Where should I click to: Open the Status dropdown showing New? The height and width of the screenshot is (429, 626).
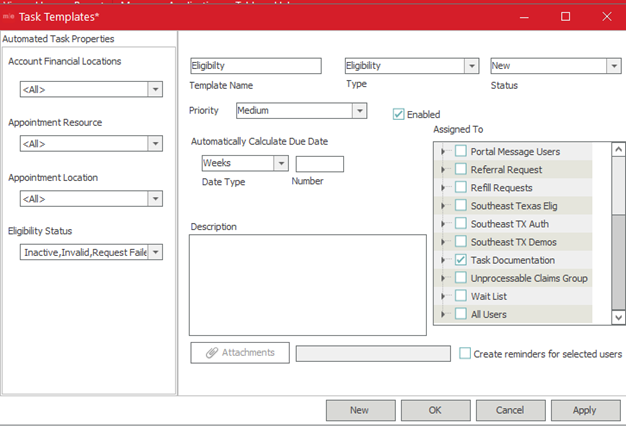[613, 66]
